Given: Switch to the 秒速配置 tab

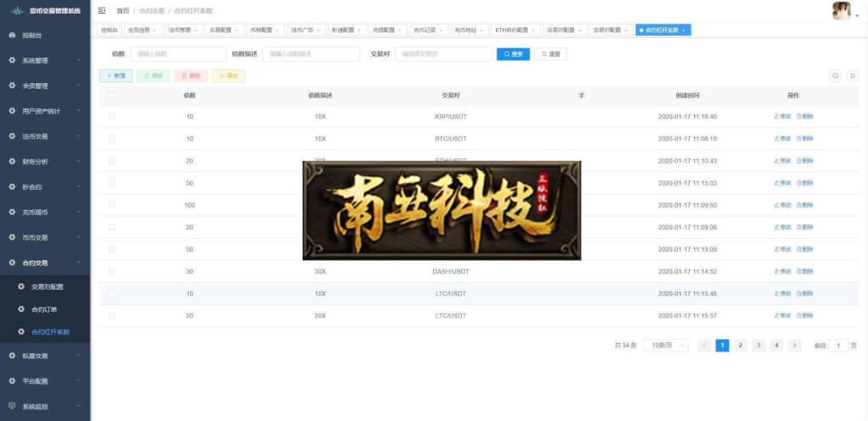Looking at the screenshot, I should [347, 30].
